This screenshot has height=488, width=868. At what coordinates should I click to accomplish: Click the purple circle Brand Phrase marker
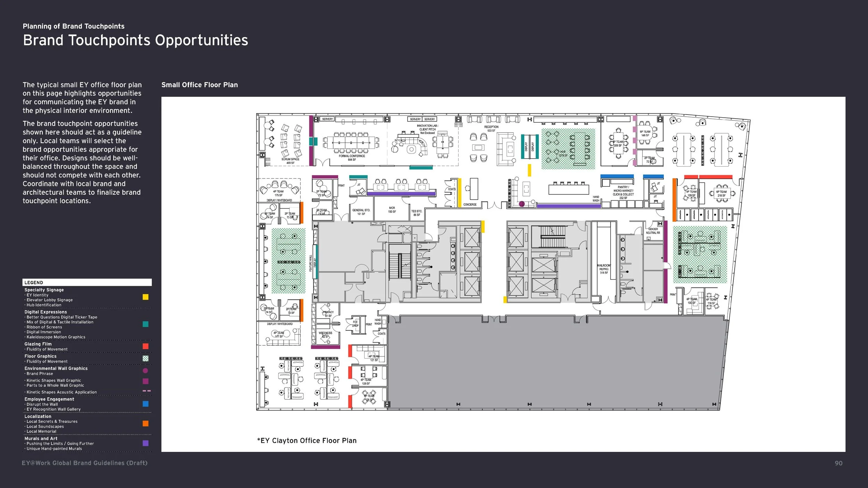(x=145, y=371)
